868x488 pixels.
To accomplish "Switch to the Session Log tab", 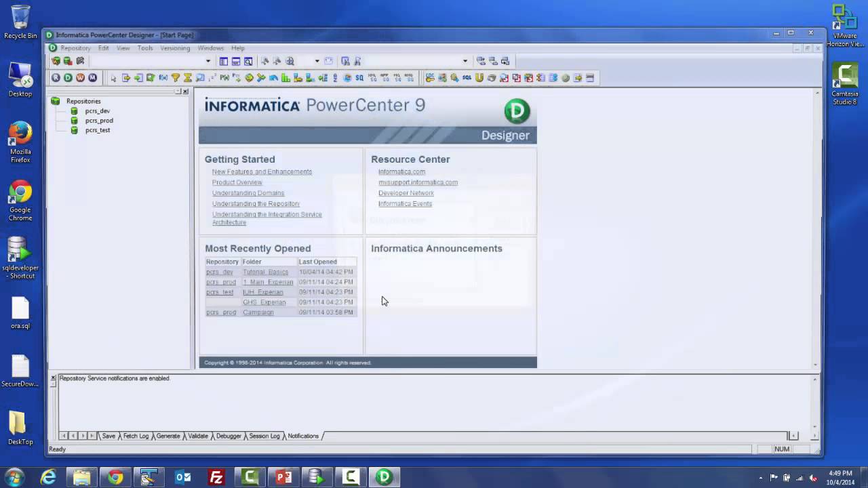I will 264,436.
